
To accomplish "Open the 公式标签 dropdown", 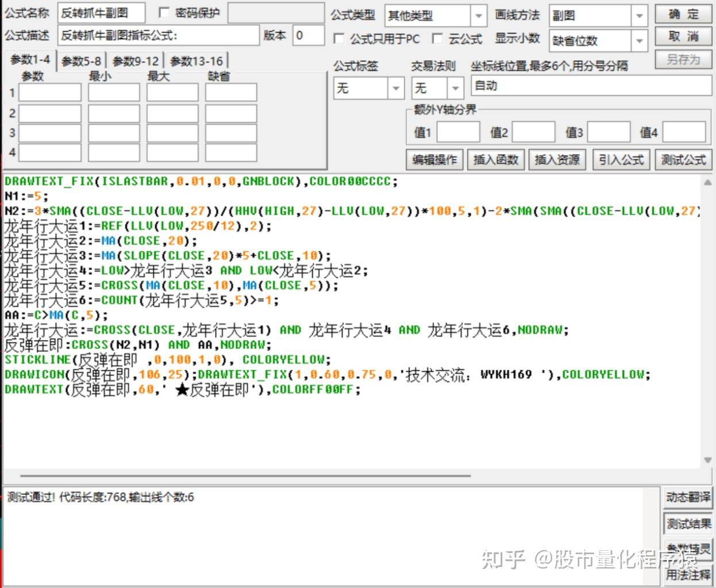I will pos(369,88).
